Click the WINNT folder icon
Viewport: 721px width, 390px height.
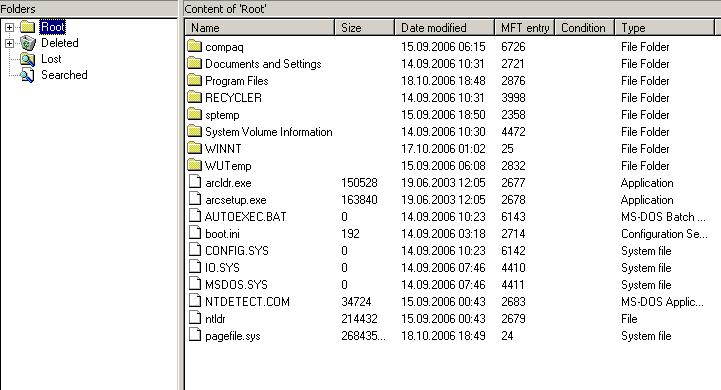[195, 148]
